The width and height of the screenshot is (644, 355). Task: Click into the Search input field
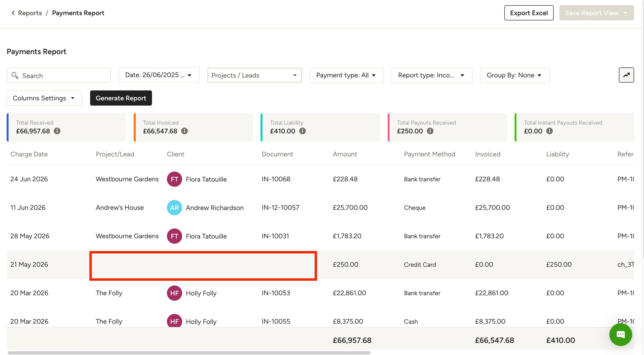(59, 75)
